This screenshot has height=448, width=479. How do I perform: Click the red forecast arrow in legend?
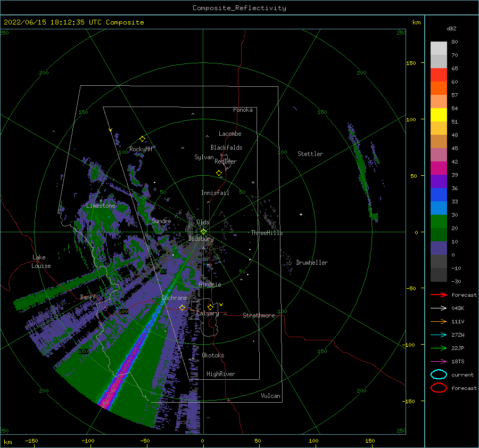tap(439, 295)
